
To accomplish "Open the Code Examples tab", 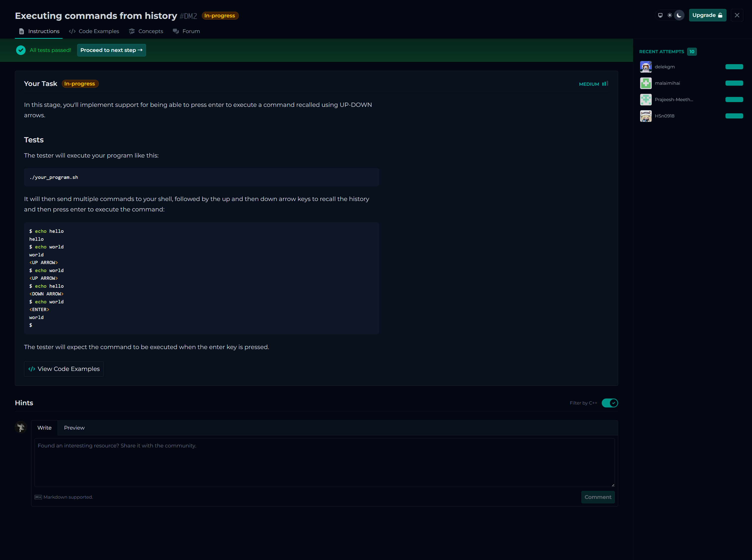I will tap(94, 31).
